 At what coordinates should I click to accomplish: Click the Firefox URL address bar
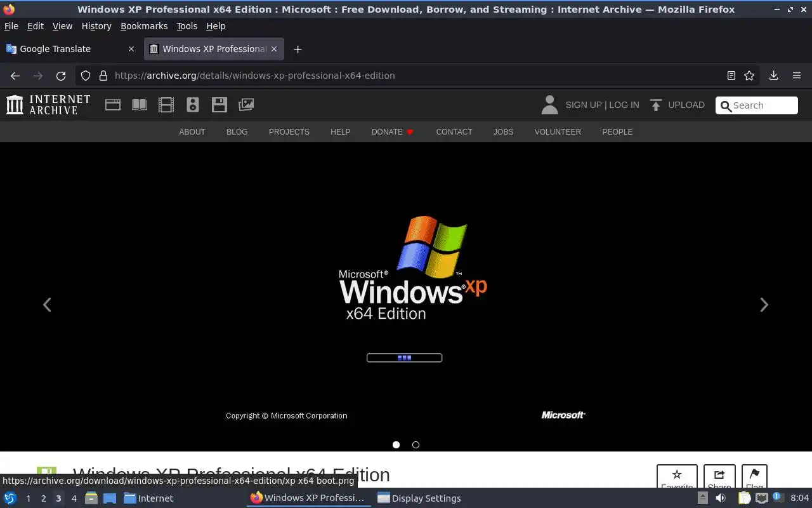click(419, 76)
